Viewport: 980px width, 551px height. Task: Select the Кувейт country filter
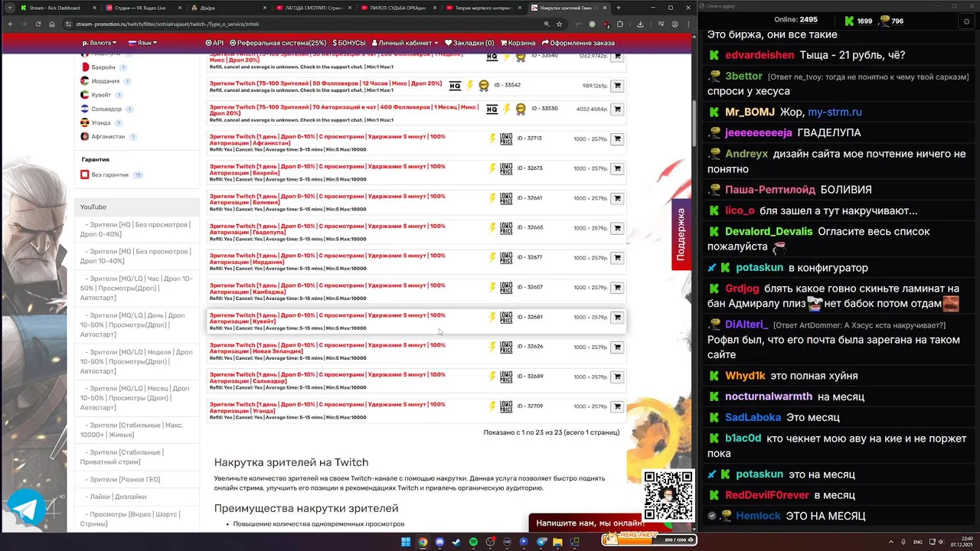click(x=101, y=95)
